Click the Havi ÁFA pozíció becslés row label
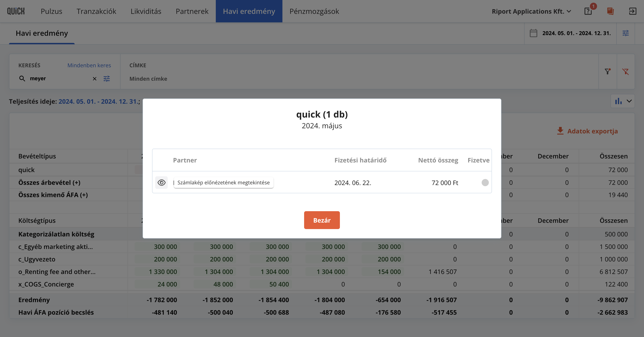Screen dimensions: 644x337 [x=56, y=312]
